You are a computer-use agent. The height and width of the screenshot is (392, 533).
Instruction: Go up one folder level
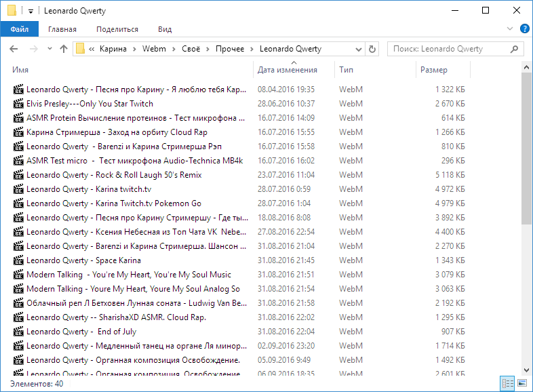pyautogui.click(x=64, y=49)
